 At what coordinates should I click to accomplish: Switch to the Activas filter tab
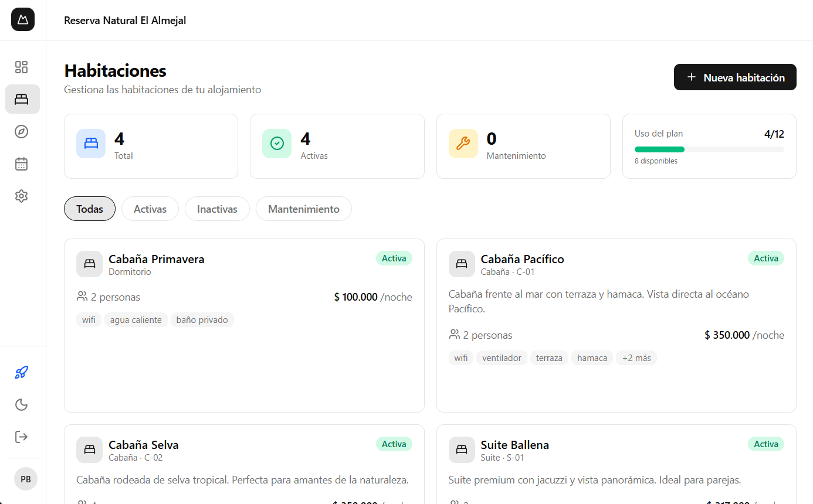(150, 209)
